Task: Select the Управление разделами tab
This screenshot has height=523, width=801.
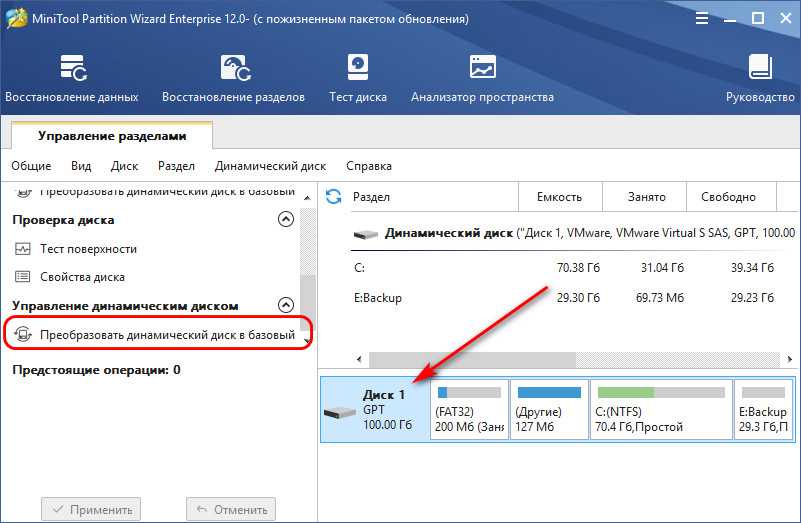Action: click(x=112, y=135)
